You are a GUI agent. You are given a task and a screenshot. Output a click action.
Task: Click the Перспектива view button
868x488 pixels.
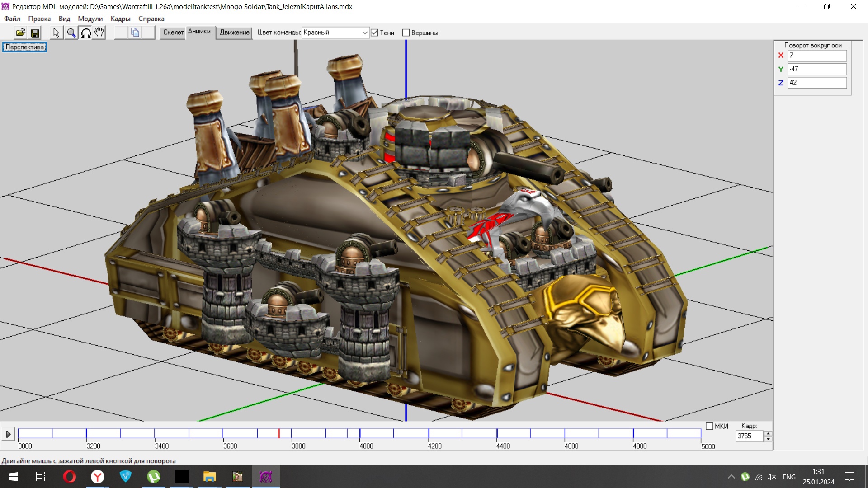point(24,47)
